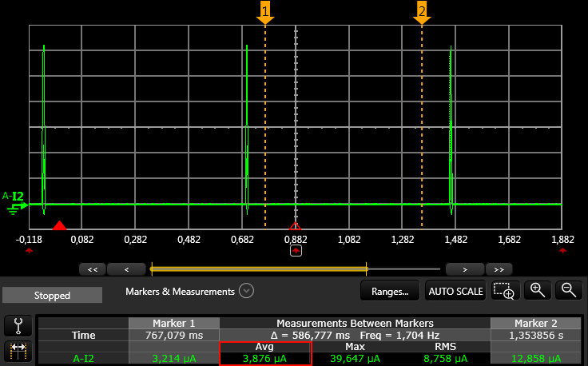This screenshot has height=366, width=588.
Task: Click Marker 2 time 1,353856 s
Action: point(535,336)
